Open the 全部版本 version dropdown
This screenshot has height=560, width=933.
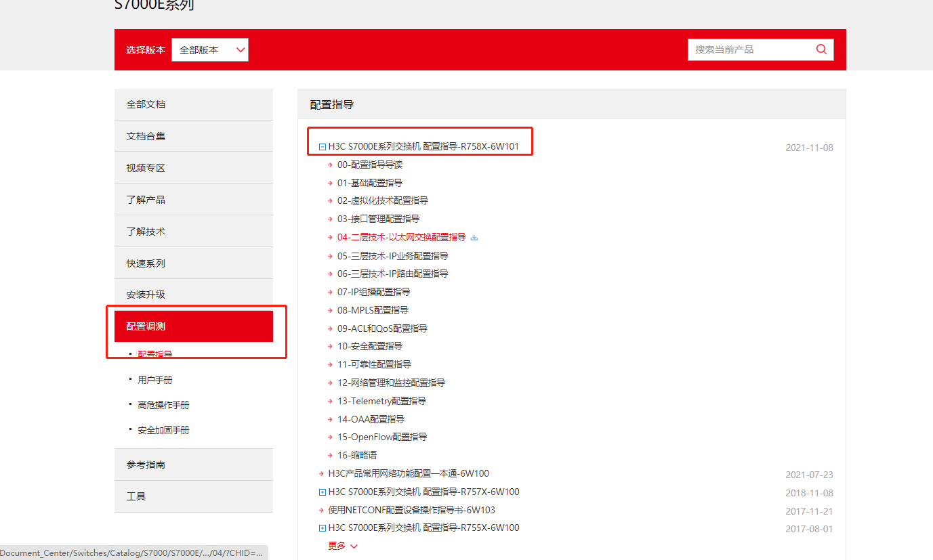point(210,50)
